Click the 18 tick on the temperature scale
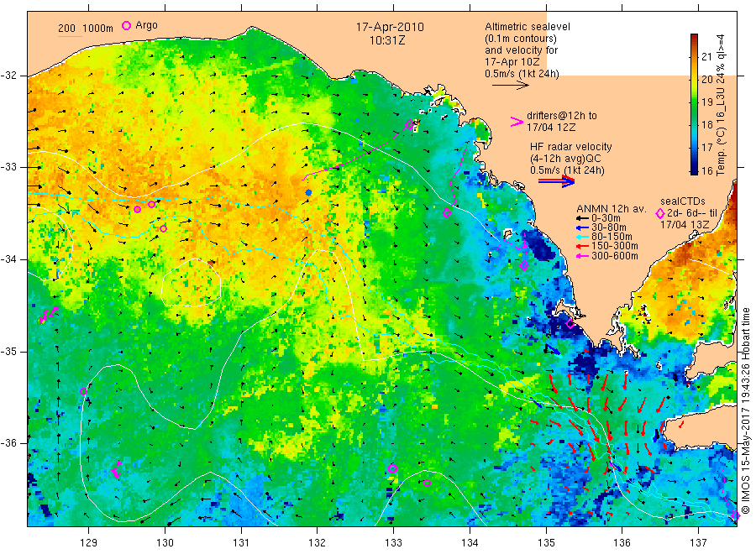This screenshot has height=554, width=756. pyautogui.click(x=706, y=125)
